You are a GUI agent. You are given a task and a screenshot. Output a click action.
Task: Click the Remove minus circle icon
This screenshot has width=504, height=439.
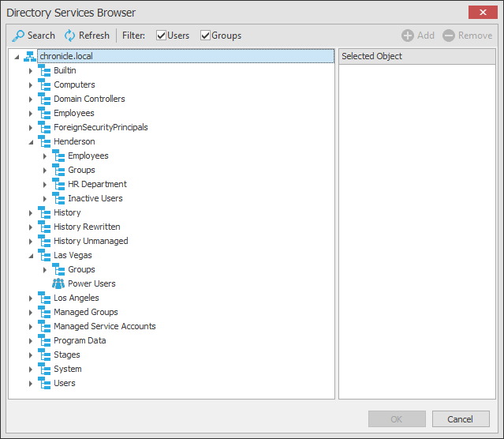click(449, 36)
